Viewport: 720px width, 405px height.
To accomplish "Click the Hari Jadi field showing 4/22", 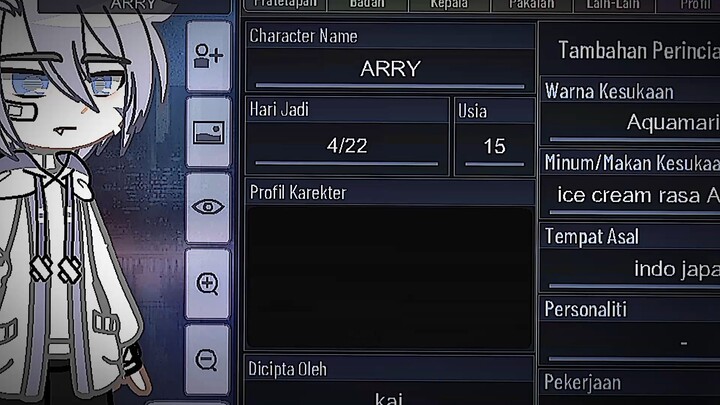I will pos(347,146).
